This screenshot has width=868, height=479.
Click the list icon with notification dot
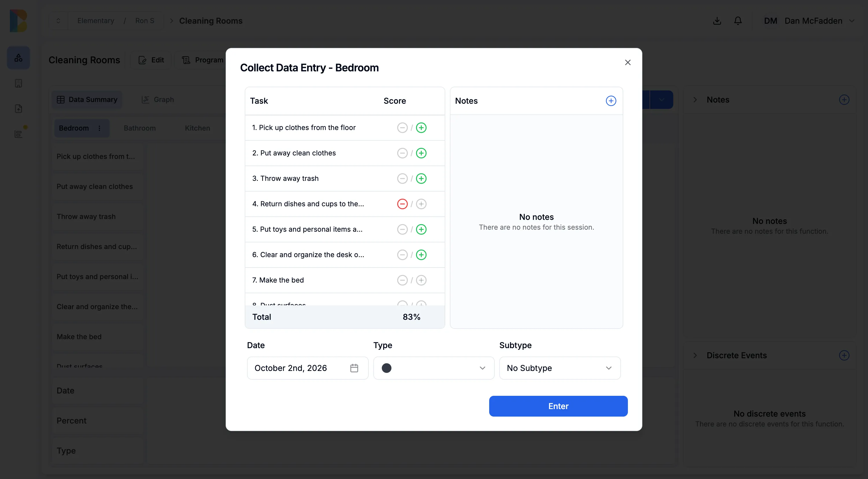point(18,134)
